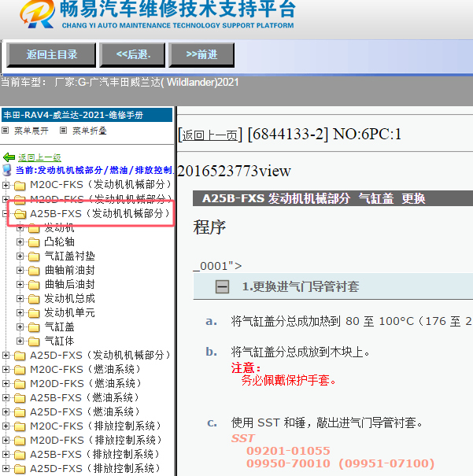
Task: Click the 凸轮轴 folder icon
Action: coord(34,242)
